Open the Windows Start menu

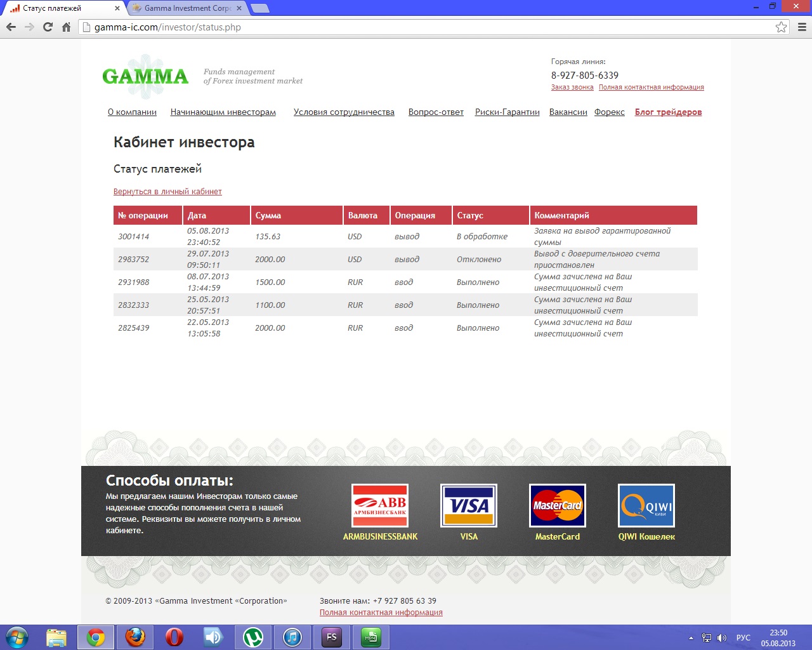[x=16, y=637]
